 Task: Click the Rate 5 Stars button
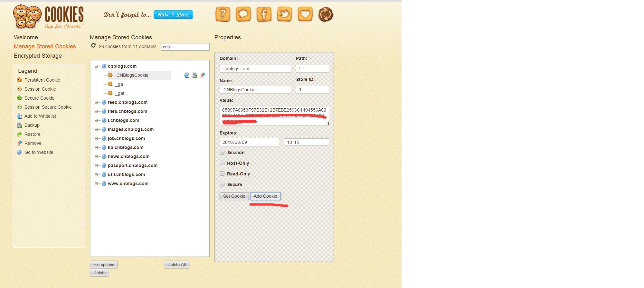173,15
